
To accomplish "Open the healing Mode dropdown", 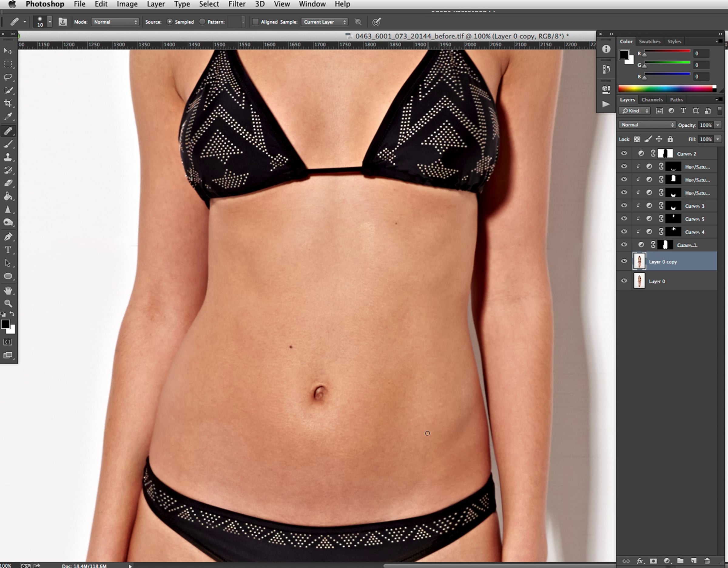I will (x=115, y=22).
